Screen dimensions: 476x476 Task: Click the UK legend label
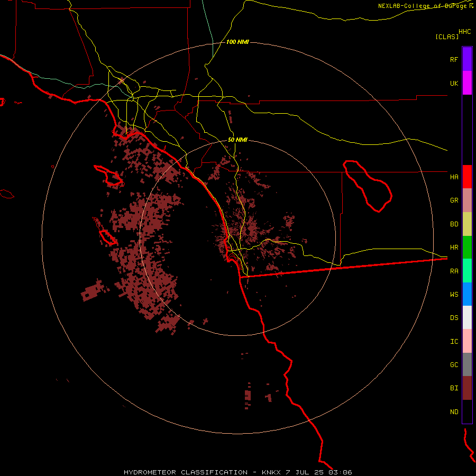coord(454,83)
